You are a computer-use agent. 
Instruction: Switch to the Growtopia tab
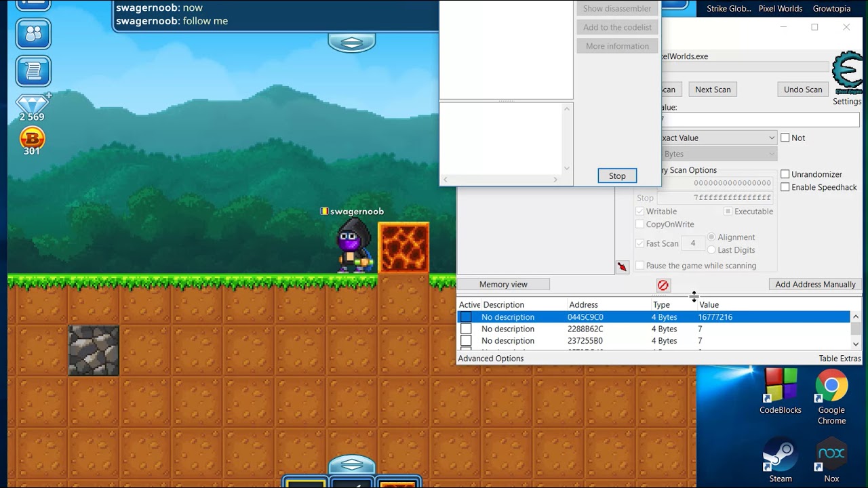pos(831,9)
